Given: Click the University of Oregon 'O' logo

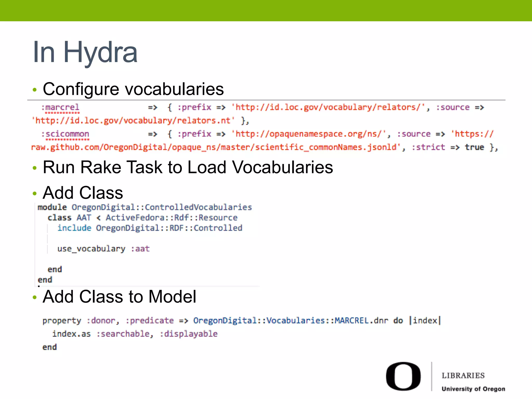Looking at the screenshot, I should pos(403,376).
